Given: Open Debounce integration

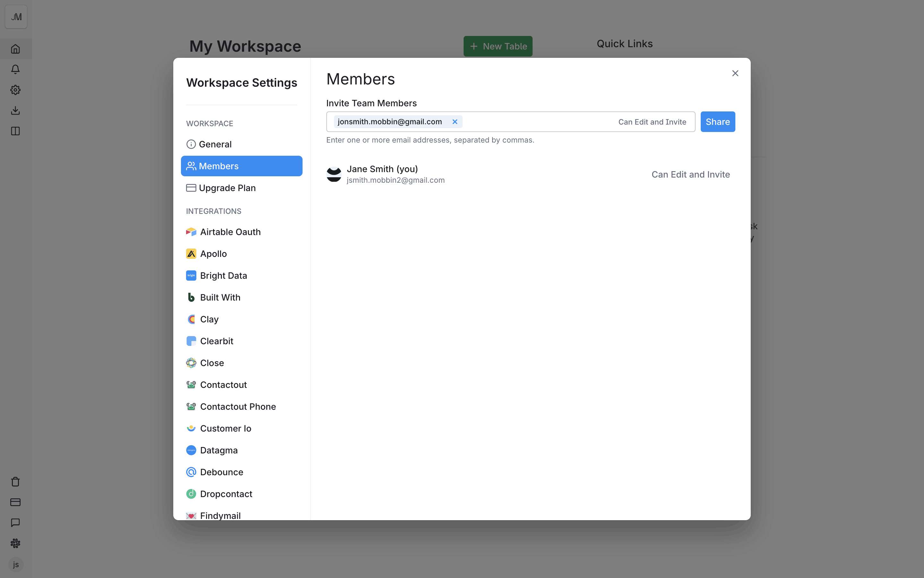Looking at the screenshot, I should [x=242, y=472].
